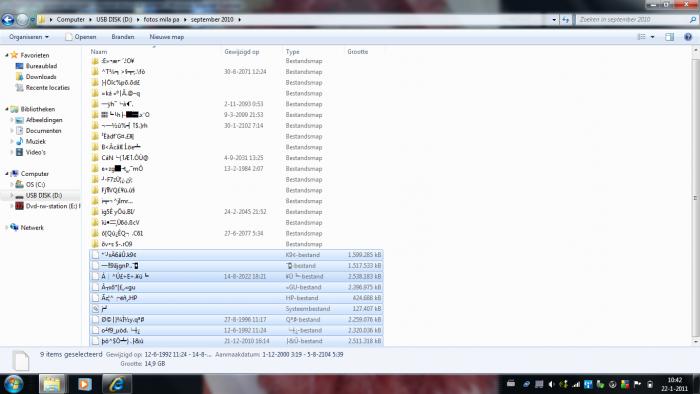The width and height of the screenshot is (700, 394).
Task: Select the folder dated 13-2-1984 2:07
Action: (236, 169)
